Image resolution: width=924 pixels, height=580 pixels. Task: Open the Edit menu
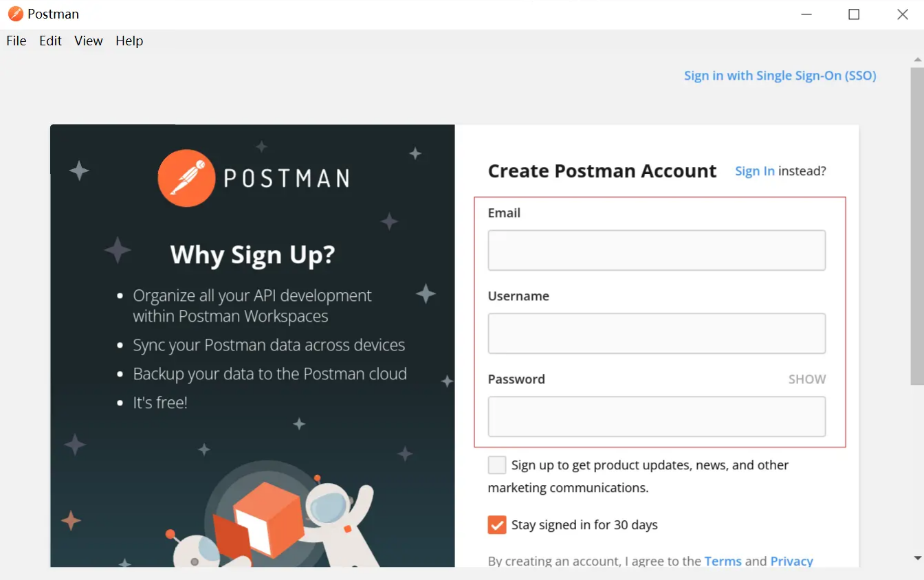49,41
